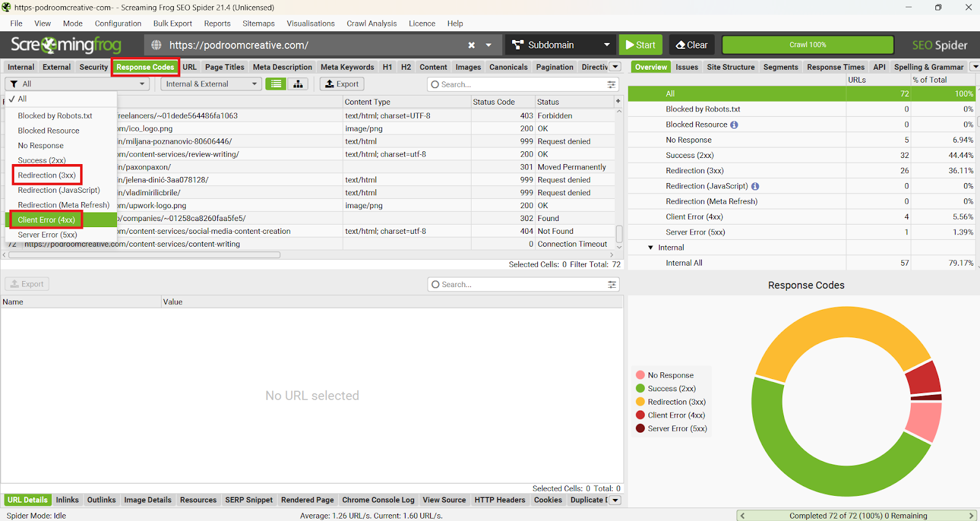Switch to the Page Titles tab
The width and height of the screenshot is (980, 521).
pyautogui.click(x=225, y=67)
